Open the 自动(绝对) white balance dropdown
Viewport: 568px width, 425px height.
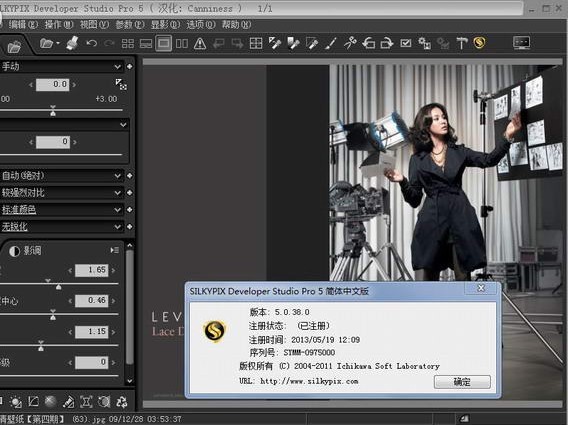[62, 176]
